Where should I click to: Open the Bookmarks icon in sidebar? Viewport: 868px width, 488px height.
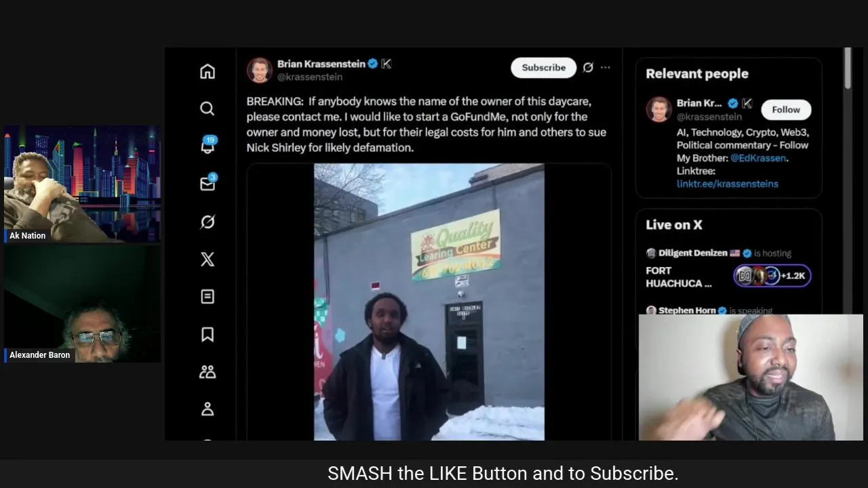208,334
